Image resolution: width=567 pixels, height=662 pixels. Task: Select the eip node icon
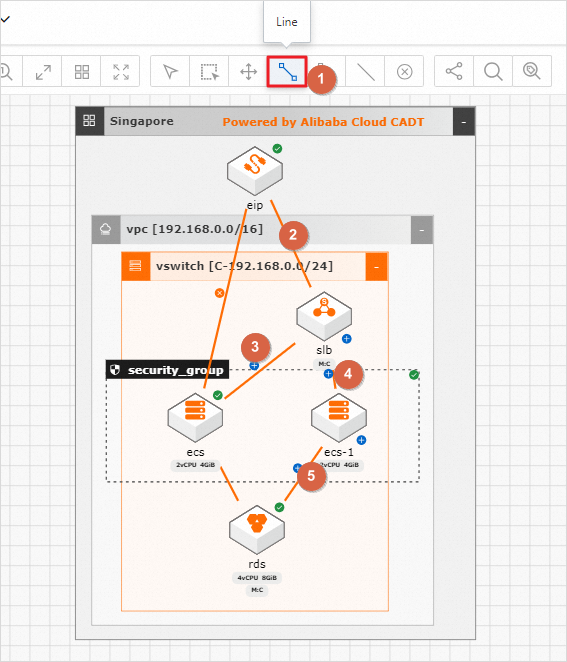click(255, 170)
